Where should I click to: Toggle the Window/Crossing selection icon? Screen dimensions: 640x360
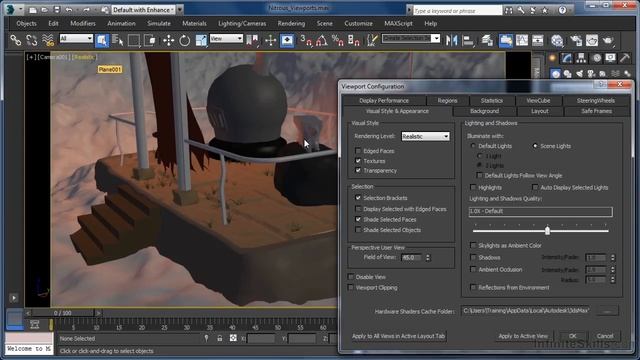150,40
